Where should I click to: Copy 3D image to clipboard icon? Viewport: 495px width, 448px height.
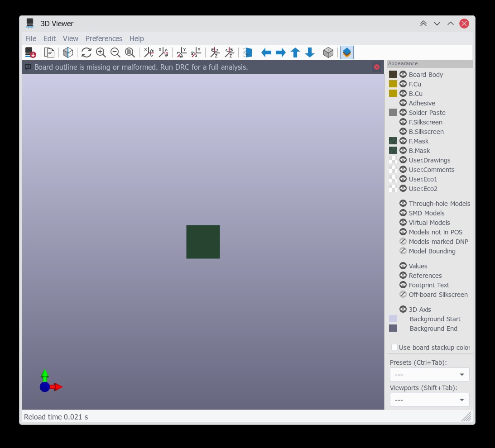pyautogui.click(x=49, y=52)
